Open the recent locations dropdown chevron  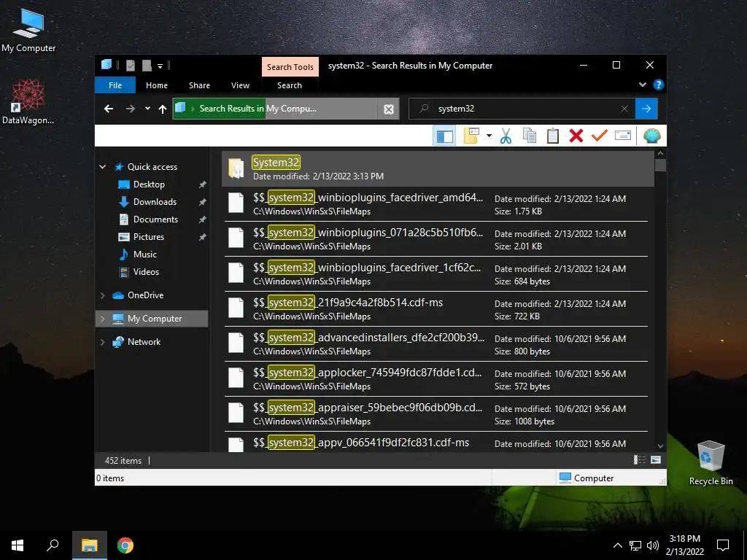pyautogui.click(x=147, y=109)
